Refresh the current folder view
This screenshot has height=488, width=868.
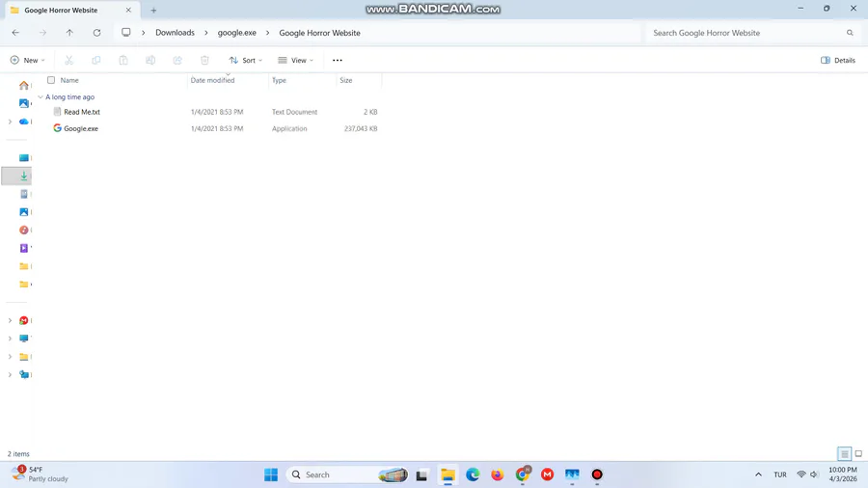[x=96, y=33]
